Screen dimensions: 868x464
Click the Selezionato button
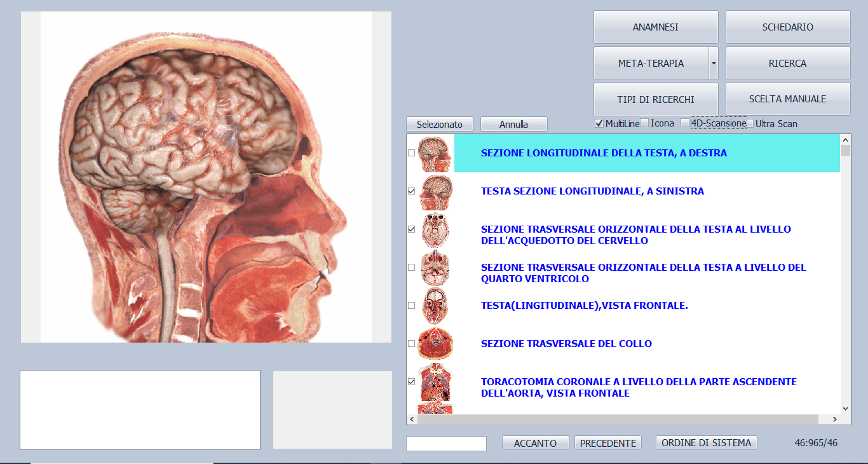pyautogui.click(x=440, y=124)
